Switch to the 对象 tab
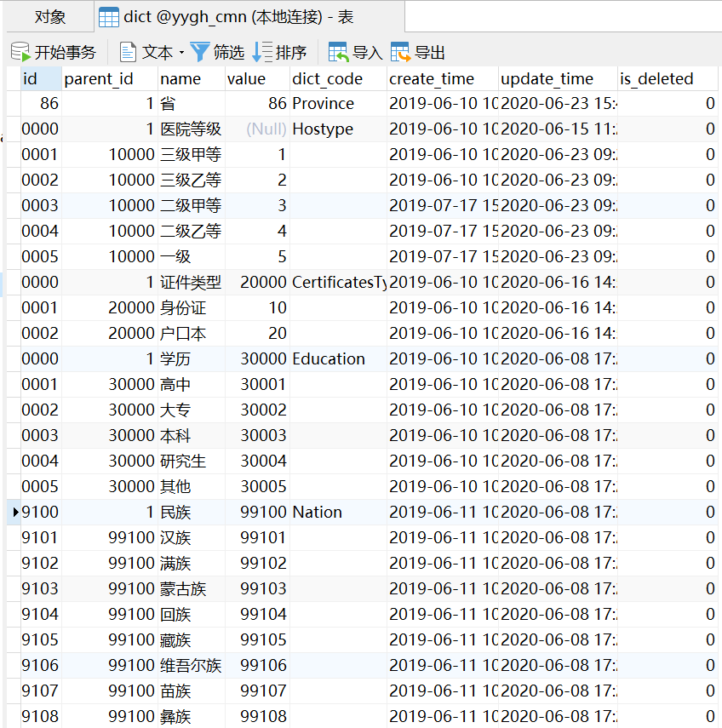The image size is (722, 728). [x=49, y=17]
